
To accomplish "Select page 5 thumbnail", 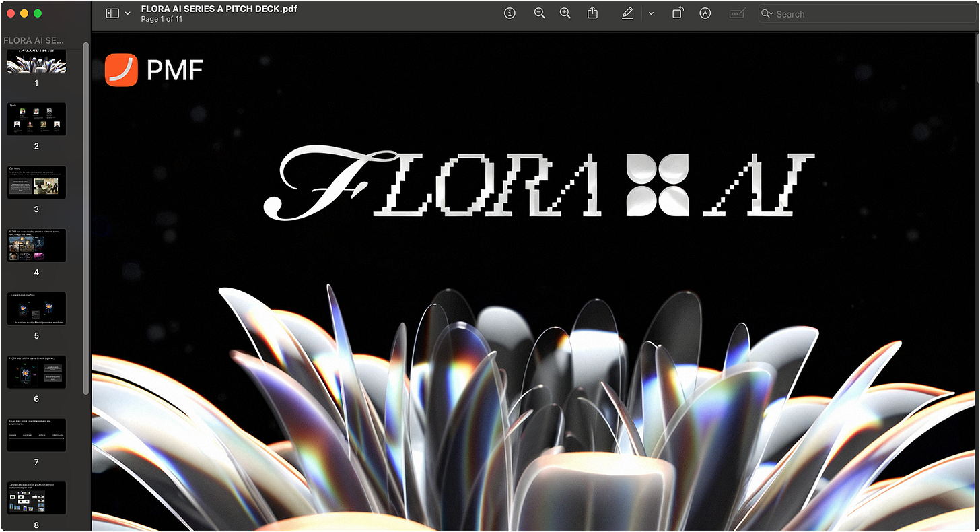I will pyautogui.click(x=36, y=308).
